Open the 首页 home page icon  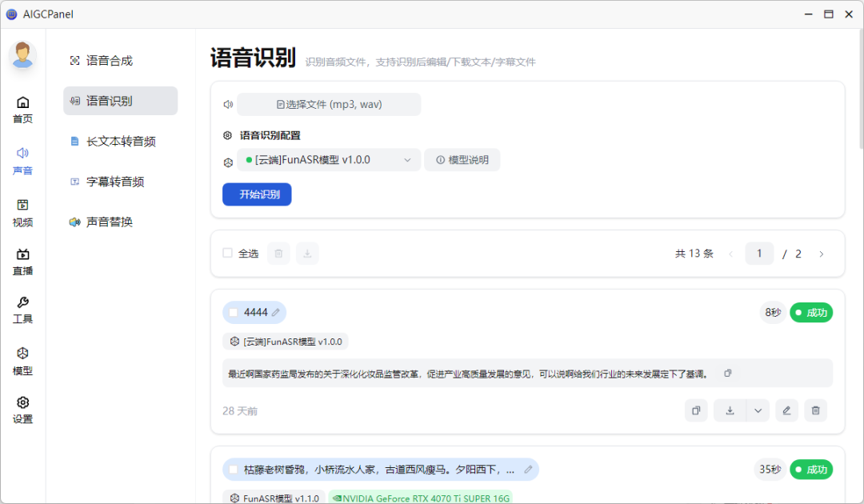(x=23, y=110)
